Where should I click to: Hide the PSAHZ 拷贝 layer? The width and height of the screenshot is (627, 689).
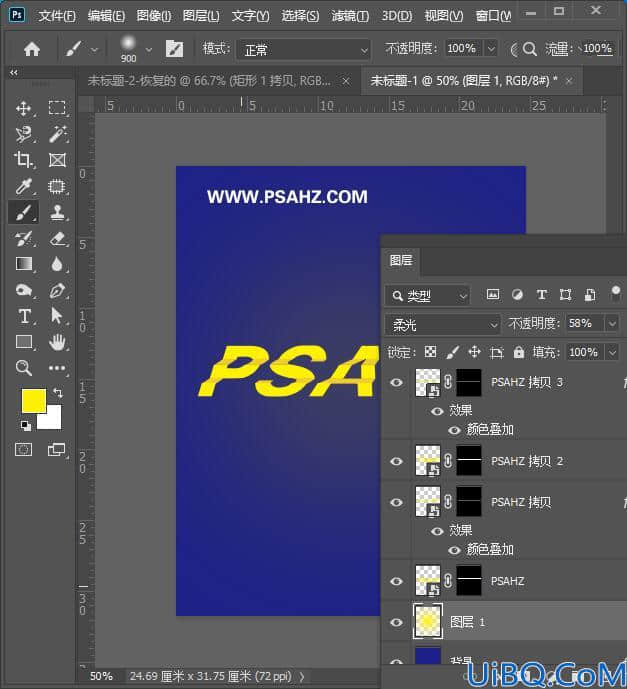[396, 502]
